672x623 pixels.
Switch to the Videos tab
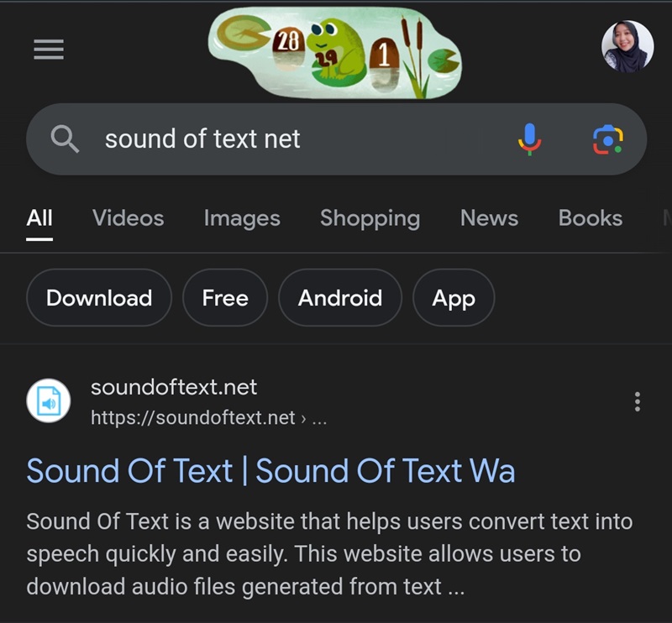pos(129,218)
